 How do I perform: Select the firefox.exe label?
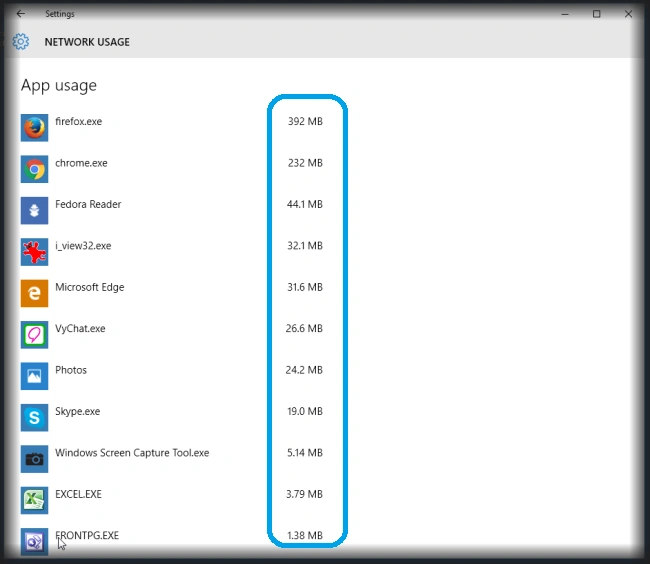78,121
